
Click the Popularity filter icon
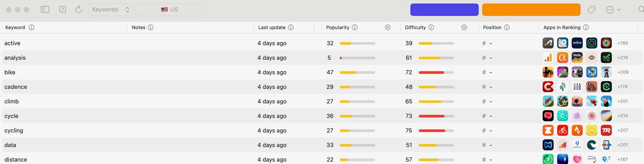pyautogui.click(x=388, y=27)
